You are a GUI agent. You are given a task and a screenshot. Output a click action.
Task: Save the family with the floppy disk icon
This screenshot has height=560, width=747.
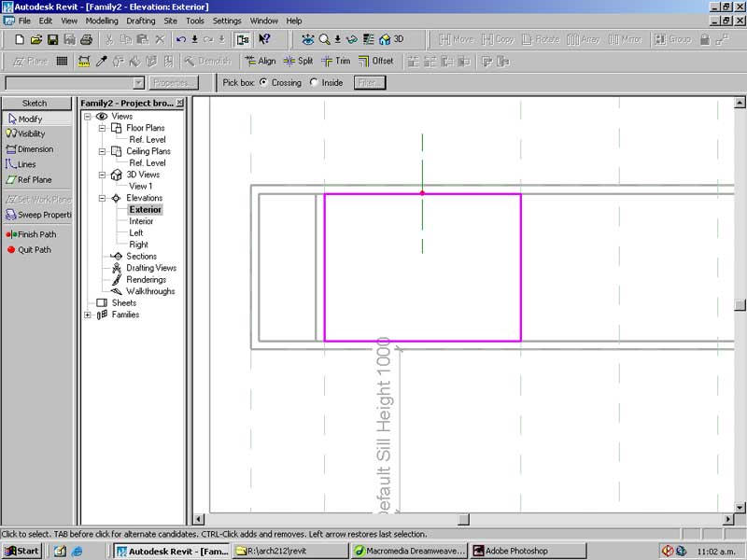click(52, 39)
